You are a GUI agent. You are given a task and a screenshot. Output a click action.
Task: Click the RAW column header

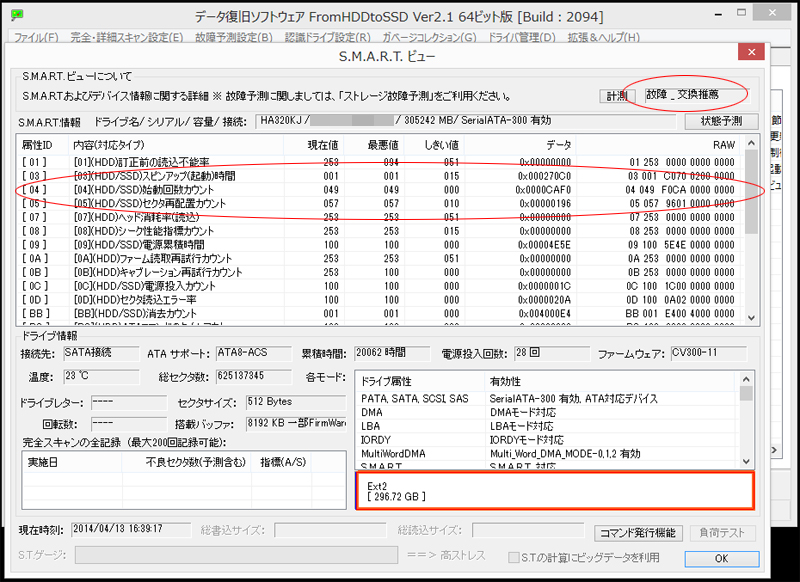click(x=660, y=145)
